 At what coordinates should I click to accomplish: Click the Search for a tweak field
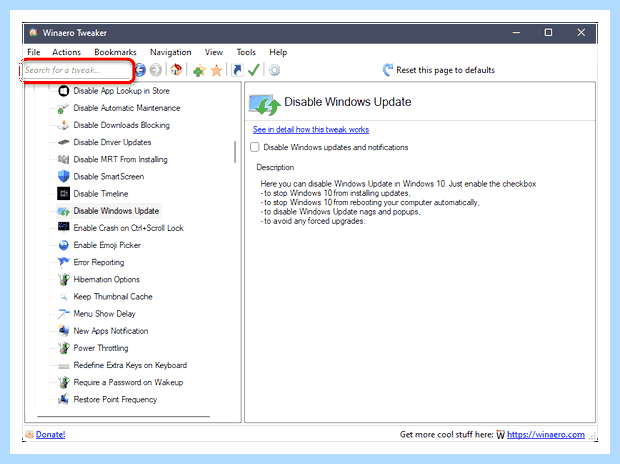[x=77, y=70]
